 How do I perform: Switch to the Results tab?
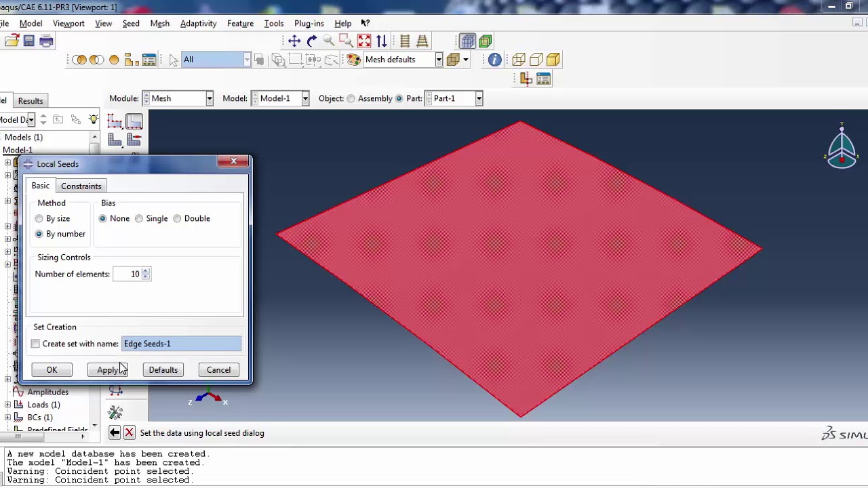pos(31,101)
